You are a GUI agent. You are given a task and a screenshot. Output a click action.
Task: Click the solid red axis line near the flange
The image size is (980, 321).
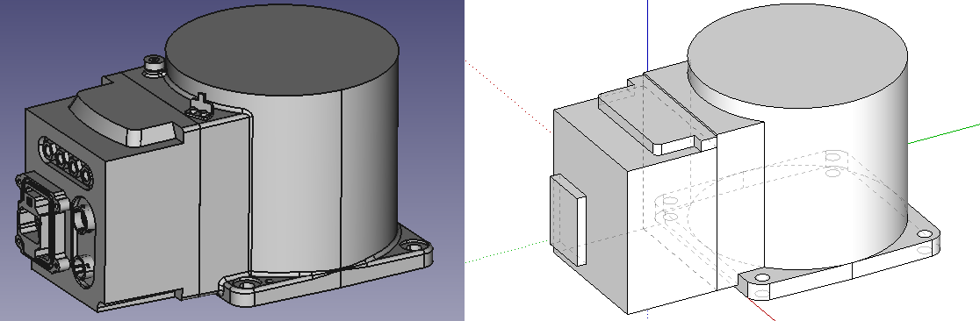(761, 309)
